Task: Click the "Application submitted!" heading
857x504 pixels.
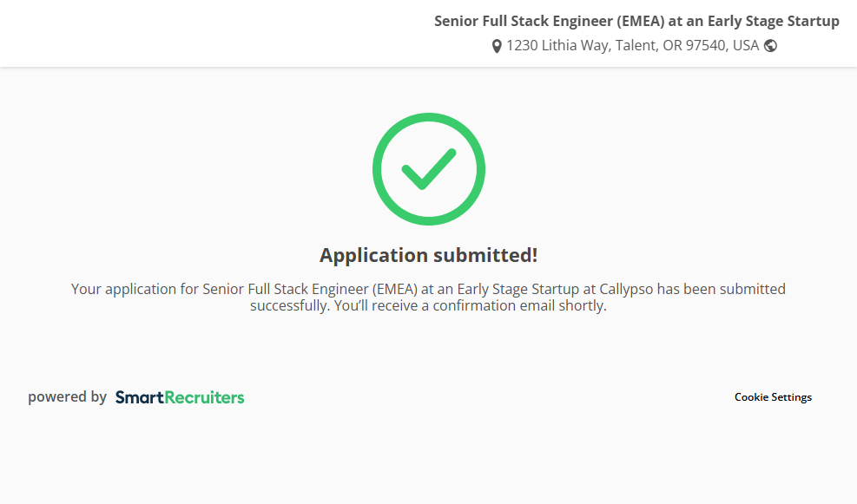Action: coord(428,255)
